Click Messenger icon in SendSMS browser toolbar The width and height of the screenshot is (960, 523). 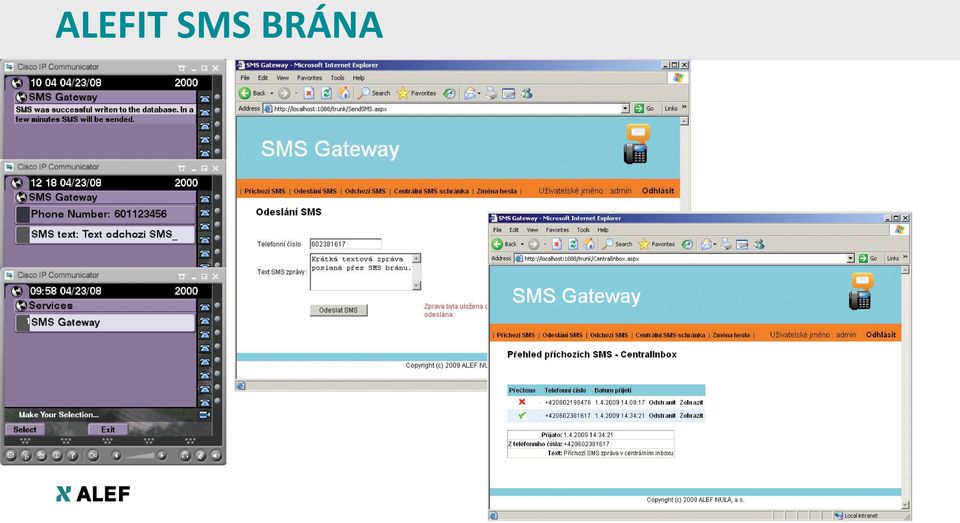click(x=527, y=93)
